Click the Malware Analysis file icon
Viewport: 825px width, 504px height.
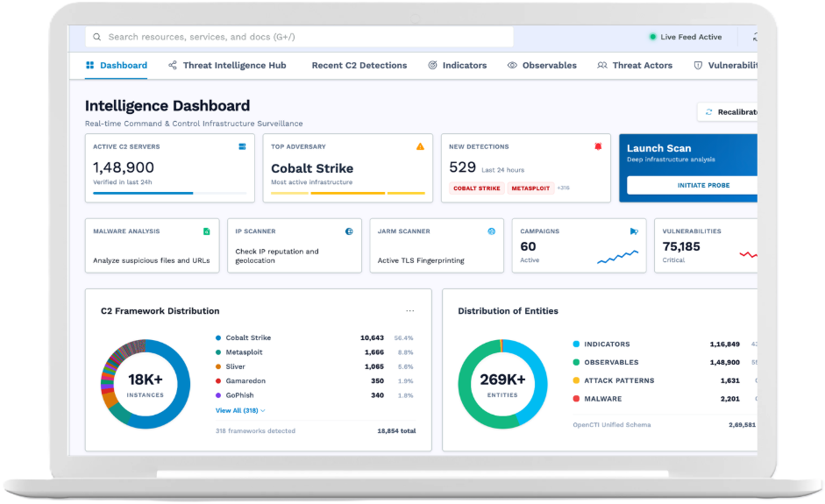(x=207, y=231)
